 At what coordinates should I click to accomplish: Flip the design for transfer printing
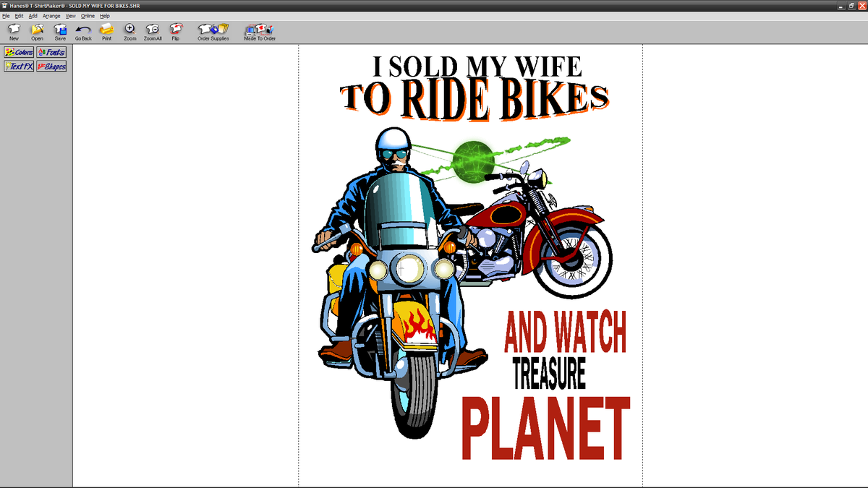point(176,32)
